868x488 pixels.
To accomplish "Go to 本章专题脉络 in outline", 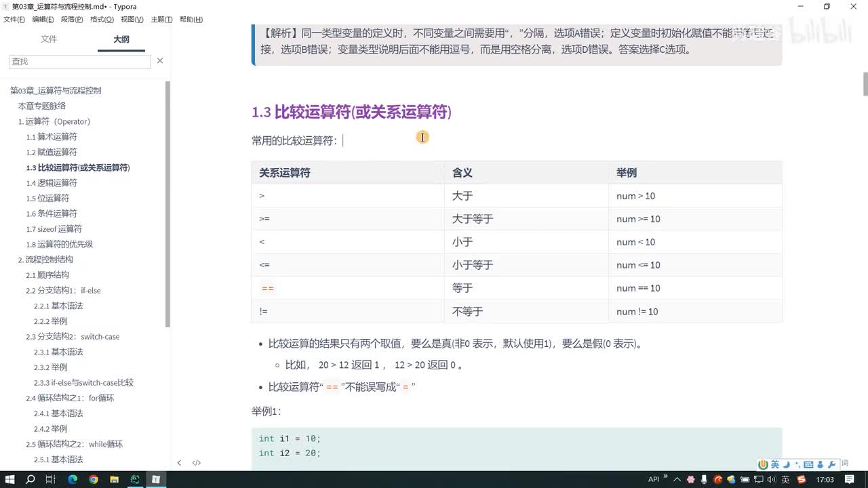I will [x=42, y=106].
